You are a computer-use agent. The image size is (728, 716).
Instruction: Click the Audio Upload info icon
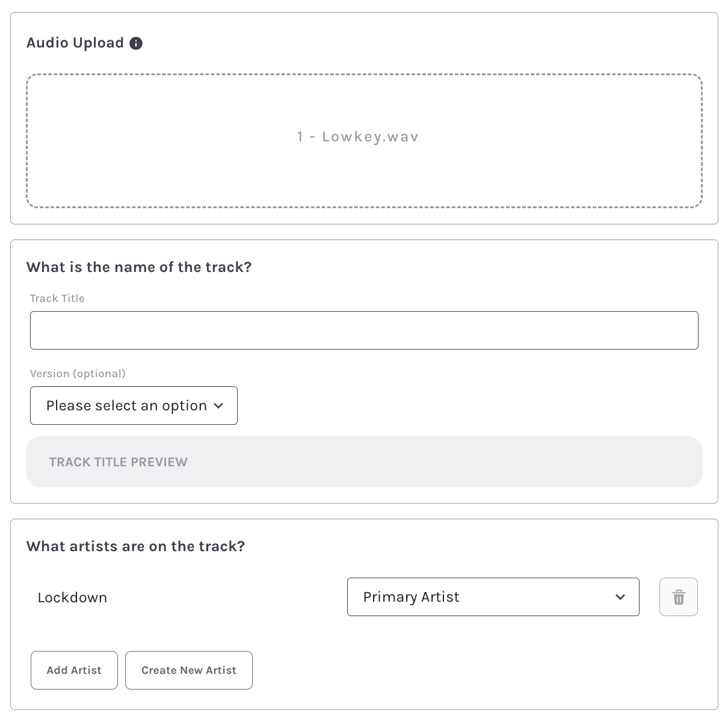[136, 43]
